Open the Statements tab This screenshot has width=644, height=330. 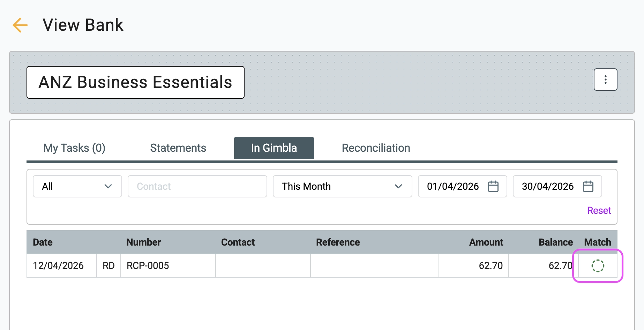(x=178, y=148)
